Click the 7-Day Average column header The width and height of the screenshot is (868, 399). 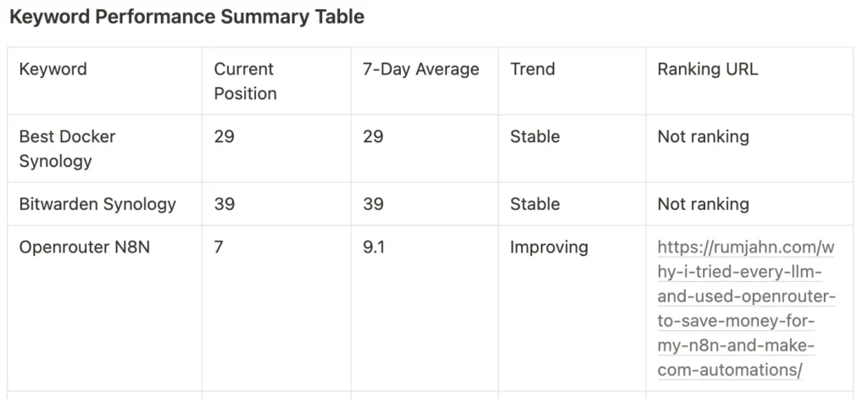pos(420,69)
